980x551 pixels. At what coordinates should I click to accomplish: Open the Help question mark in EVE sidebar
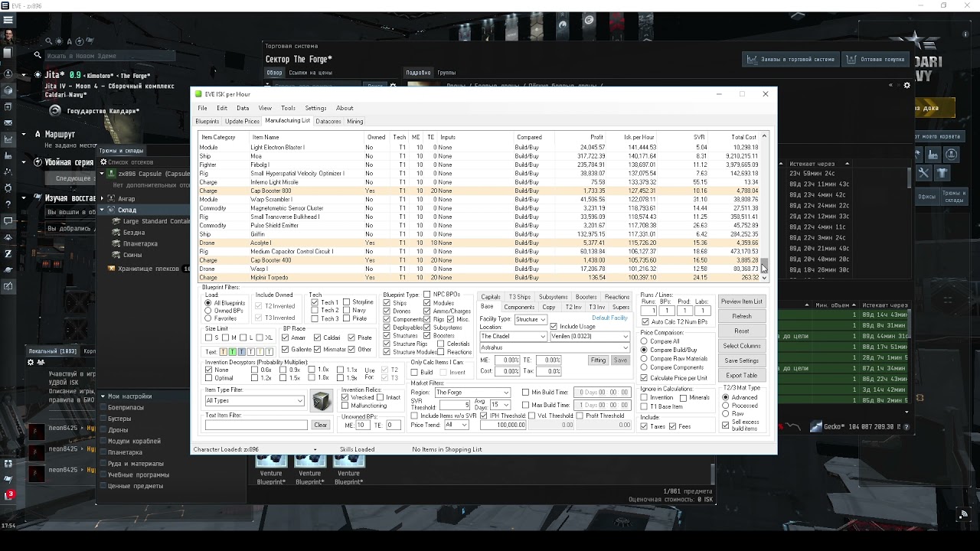(8, 204)
